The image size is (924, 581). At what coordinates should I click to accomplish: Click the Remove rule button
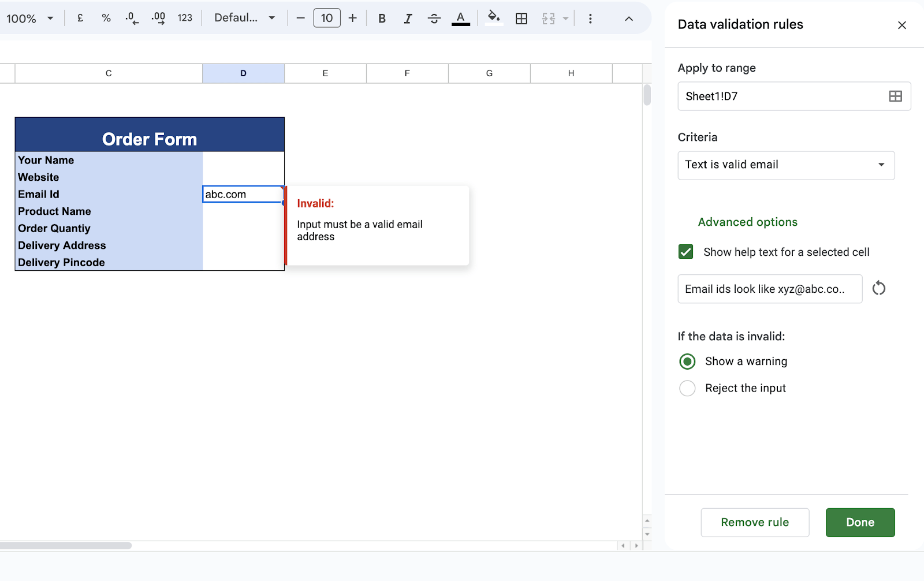[755, 523]
